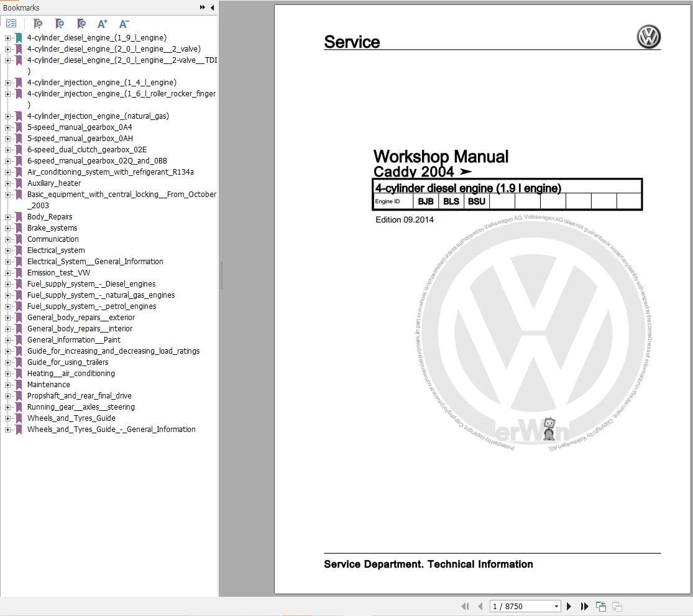This screenshot has width=693, height=616.
Task: Click the page number input field
Action: pos(520,606)
